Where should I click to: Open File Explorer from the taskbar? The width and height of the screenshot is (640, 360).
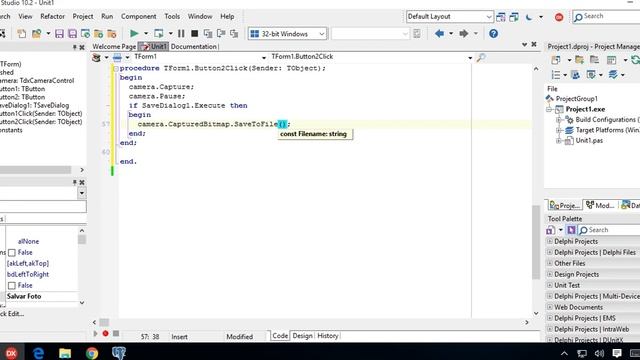click(65, 353)
